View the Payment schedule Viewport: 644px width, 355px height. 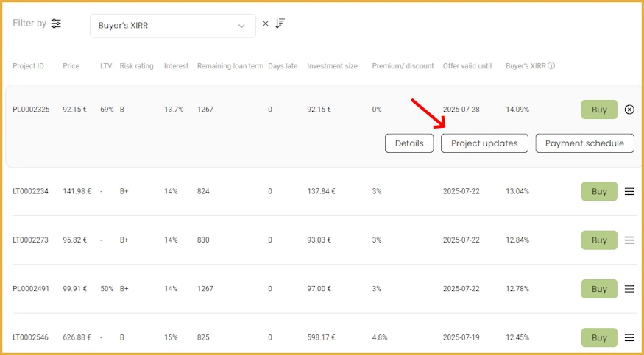(584, 143)
